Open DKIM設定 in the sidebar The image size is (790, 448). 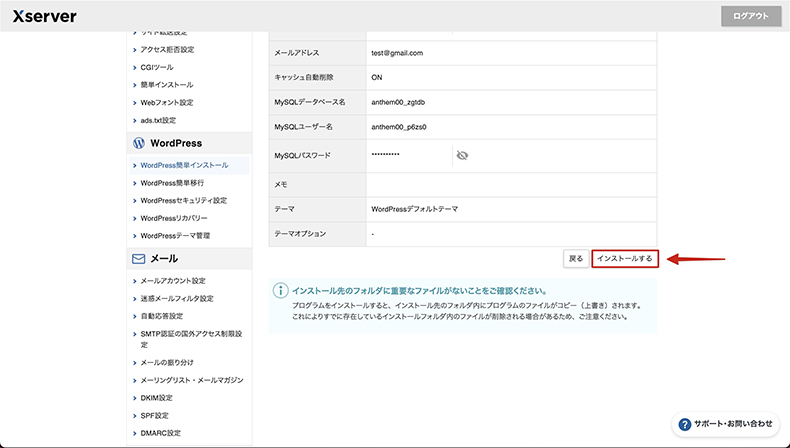(x=156, y=398)
